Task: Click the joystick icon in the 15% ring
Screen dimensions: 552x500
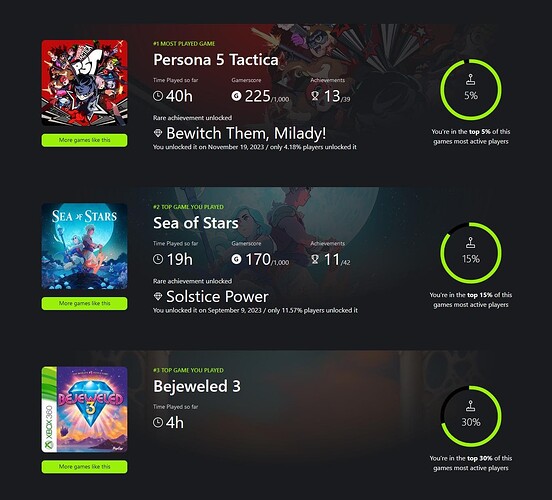Action: [x=471, y=243]
